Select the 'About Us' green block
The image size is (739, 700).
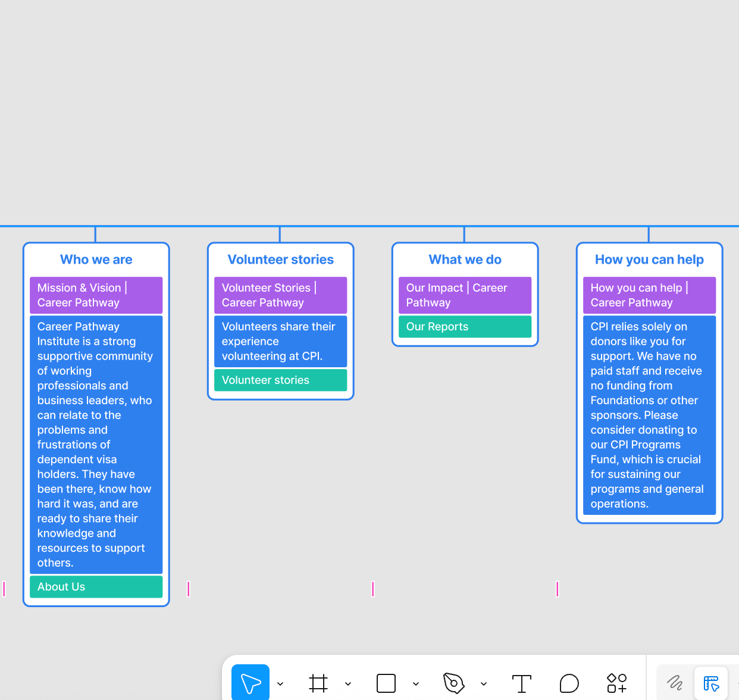(x=96, y=587)
